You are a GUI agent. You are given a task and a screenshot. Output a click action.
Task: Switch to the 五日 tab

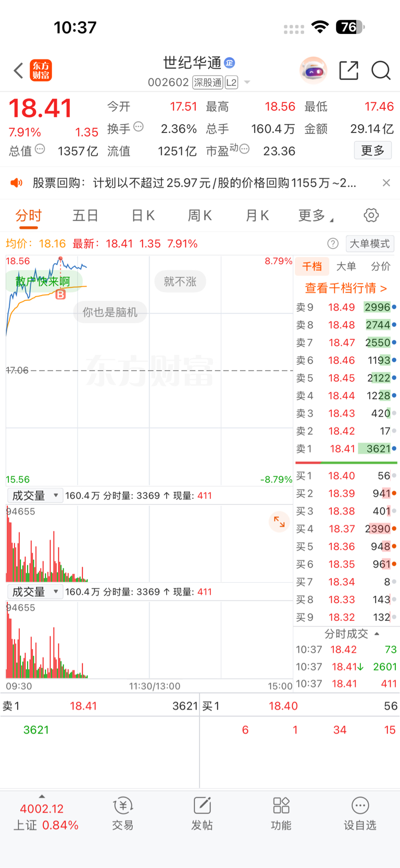pyautogui.click(x=85, y=215)
